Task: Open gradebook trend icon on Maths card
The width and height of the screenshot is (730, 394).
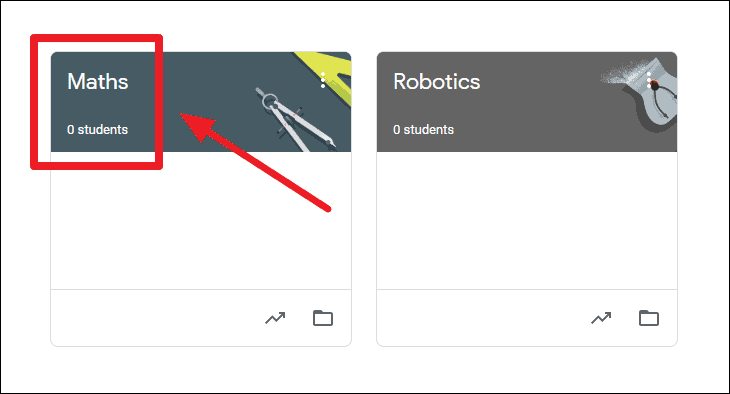Action: tap(275, 318)
